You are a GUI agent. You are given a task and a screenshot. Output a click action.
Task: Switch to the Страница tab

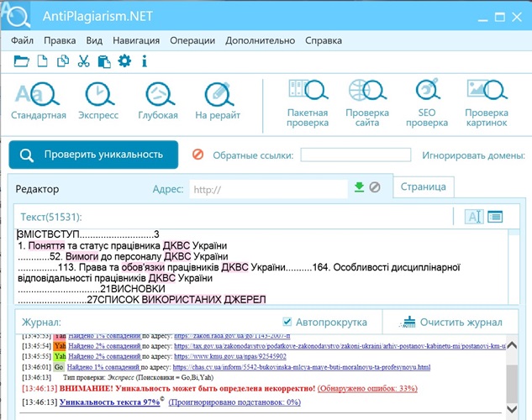pos(423,186)
